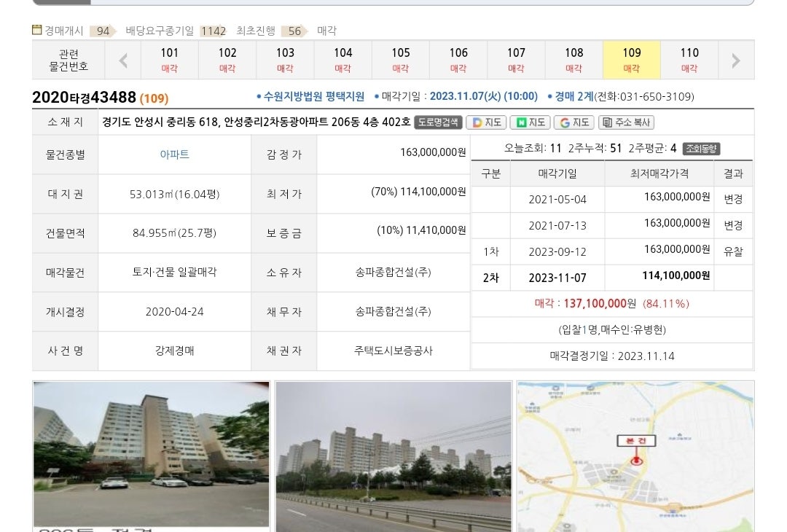Click the case number 2020타경43488
Viewport: 787px width, 532px height.
(84, 98)
